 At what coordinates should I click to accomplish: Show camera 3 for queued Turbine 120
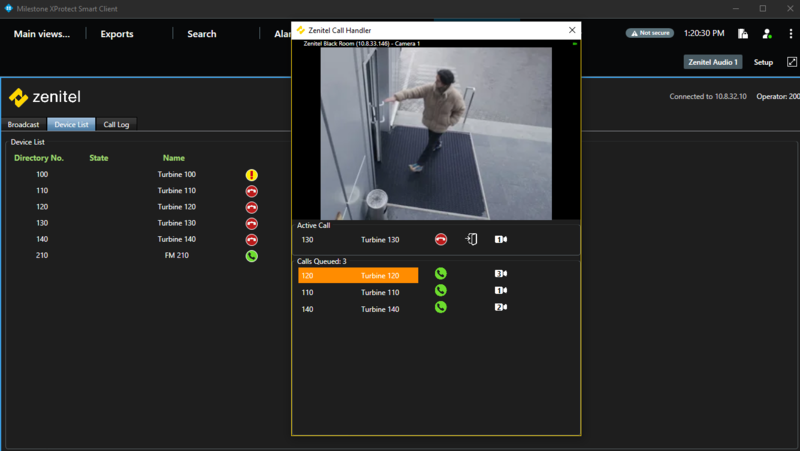(x=501, y=274)
